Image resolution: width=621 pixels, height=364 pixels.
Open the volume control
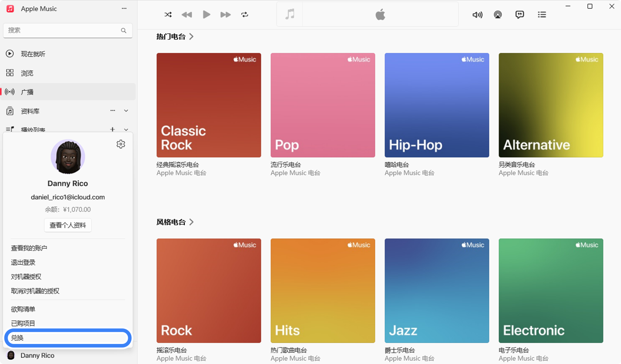477,15
